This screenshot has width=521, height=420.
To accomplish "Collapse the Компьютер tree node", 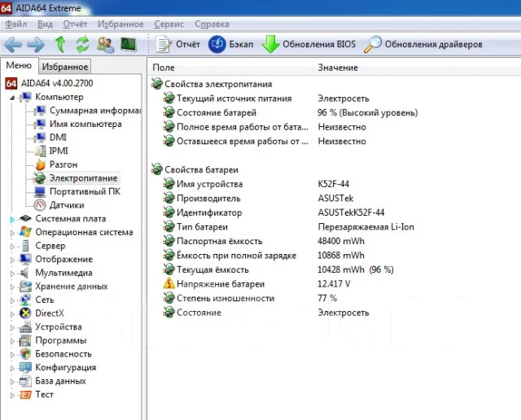I will coord(12,98).
